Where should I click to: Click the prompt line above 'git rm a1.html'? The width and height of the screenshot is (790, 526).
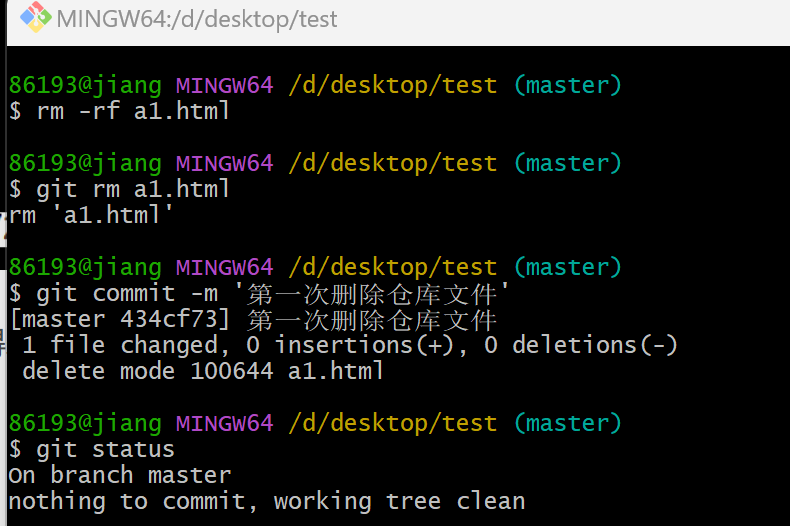tap(315, 163)
